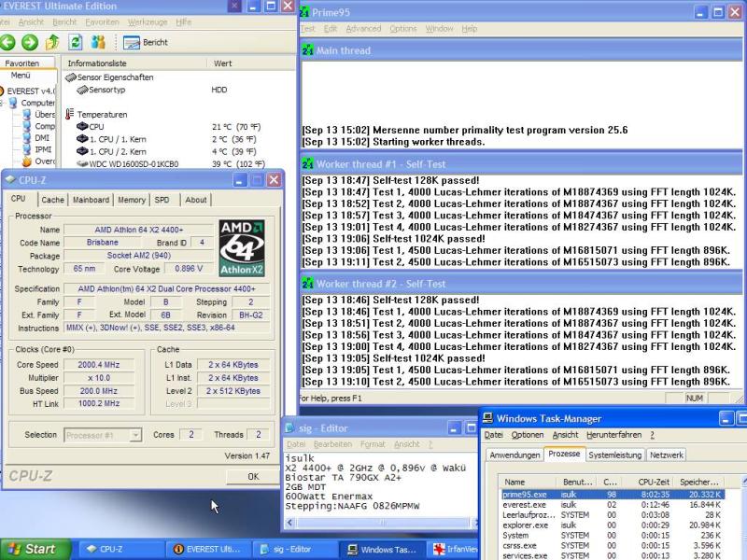747x560 pixels.
Task: Click the CPU-Z title bar icon
Action: coord(10,179)
